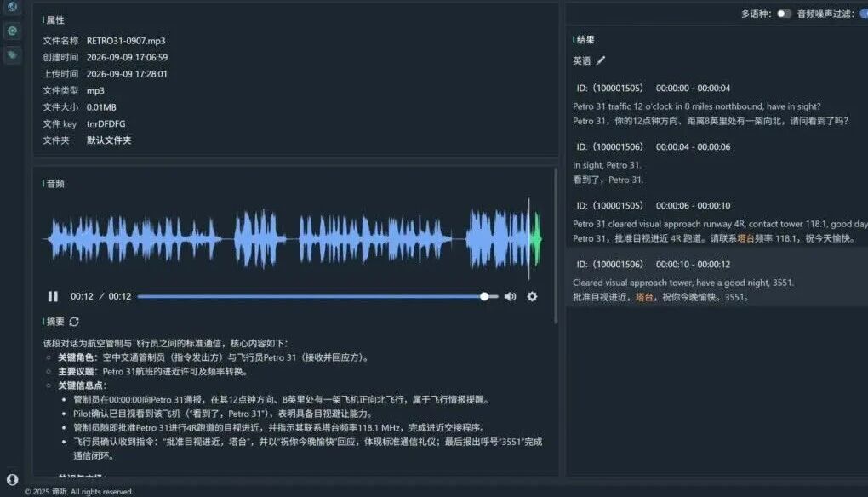Click the upload time 2026-09-09 17:28:01

(x=127, y=74)
